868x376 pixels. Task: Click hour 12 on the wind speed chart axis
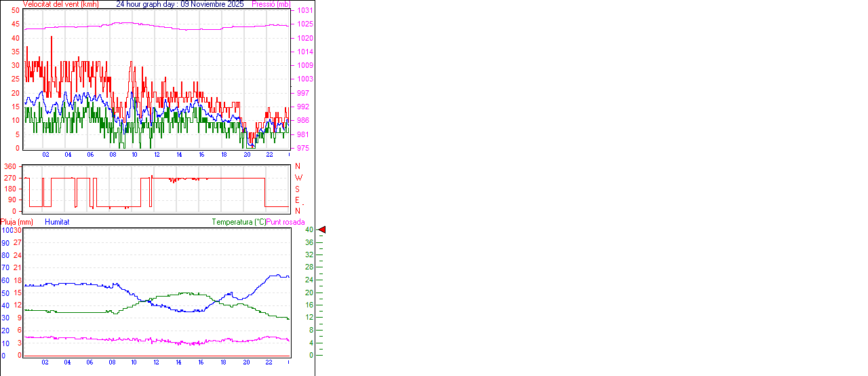[157, 155]
